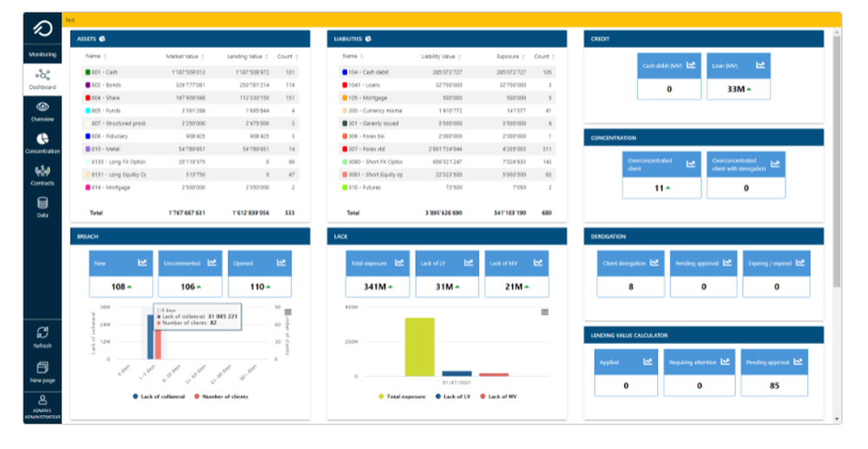Open the Lack chart hamburger menu
868x449 pixels.
click(x=545, y=313)
